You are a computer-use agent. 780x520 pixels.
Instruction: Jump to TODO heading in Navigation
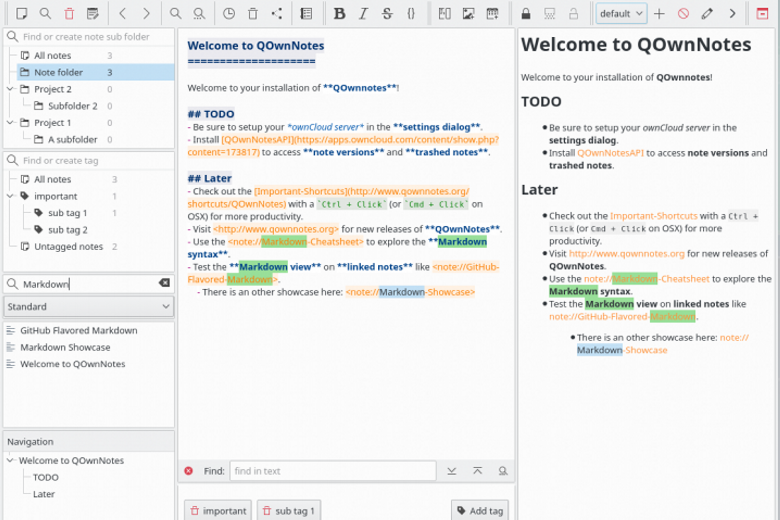pos(46,478)
